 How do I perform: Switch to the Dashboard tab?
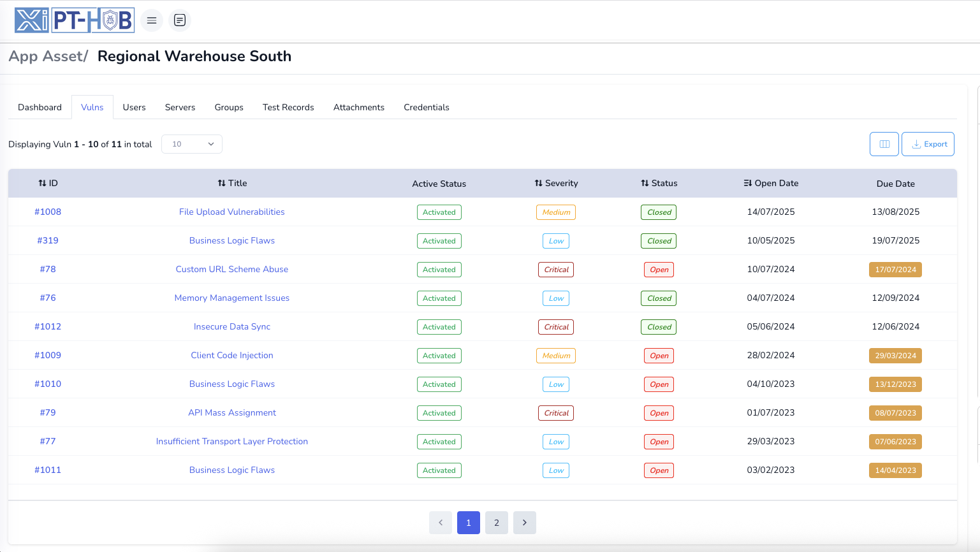coord(40,107)
